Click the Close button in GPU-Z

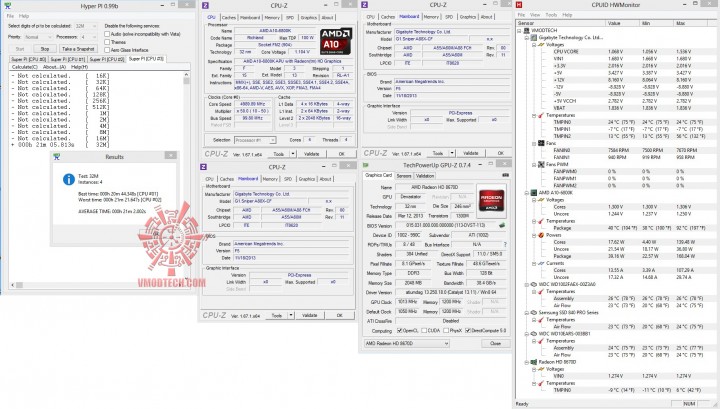(495, 343)
